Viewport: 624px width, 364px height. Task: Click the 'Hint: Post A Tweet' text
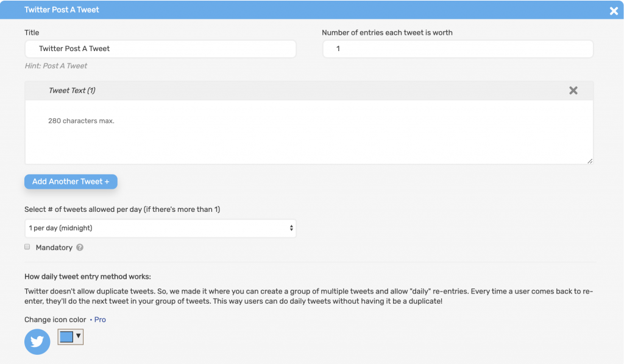(55, 66)
